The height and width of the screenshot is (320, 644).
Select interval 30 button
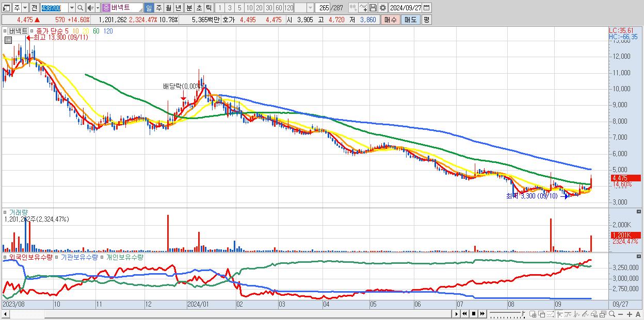point(269,8)
